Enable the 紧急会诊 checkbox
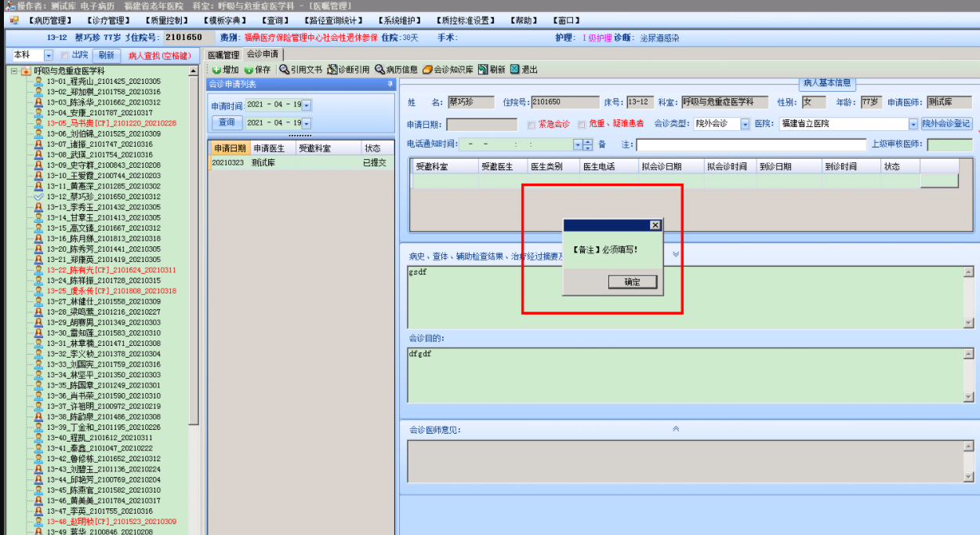980x535 pixels. tap(532, 124)
